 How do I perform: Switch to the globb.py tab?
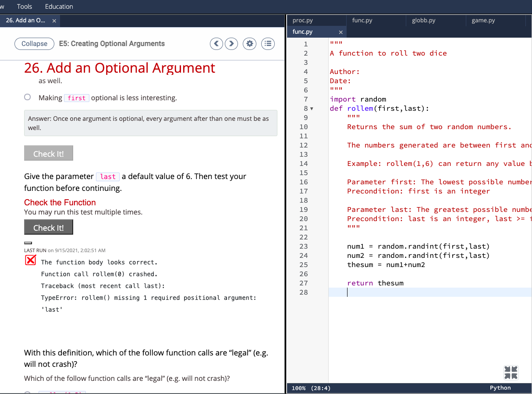click(x=423, y=20)
